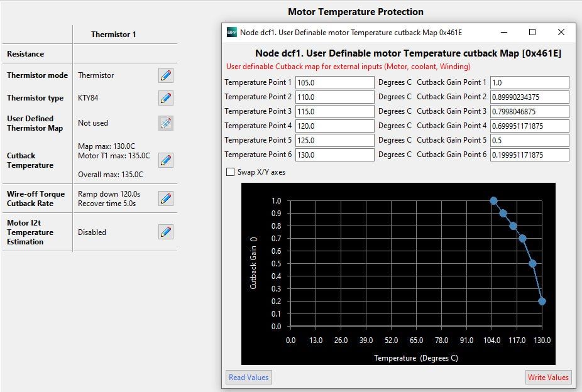Edit the Wire-off Torque Cutback Rate
The image size is (582, 392).
(x=165, y=199)
